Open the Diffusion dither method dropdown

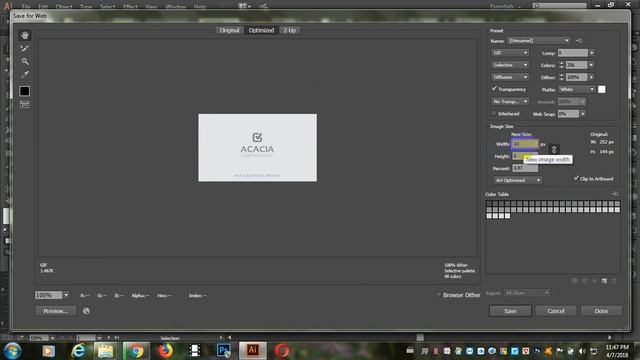(x=510, y=77)
